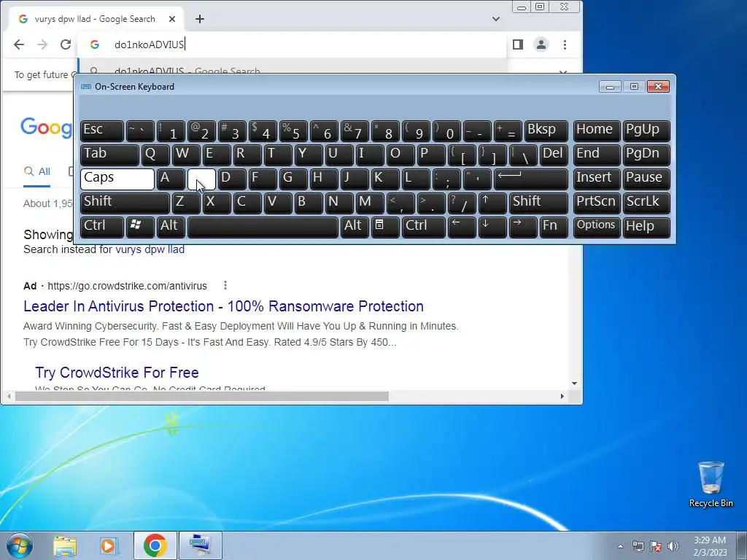
Task: Click the down arrow key
Action: click(x=492, y=227)
